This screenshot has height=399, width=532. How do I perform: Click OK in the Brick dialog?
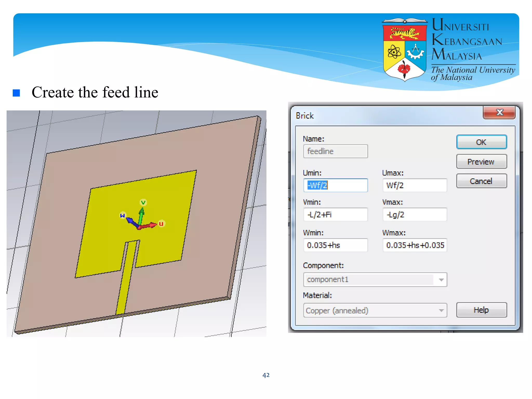point(481,142)
